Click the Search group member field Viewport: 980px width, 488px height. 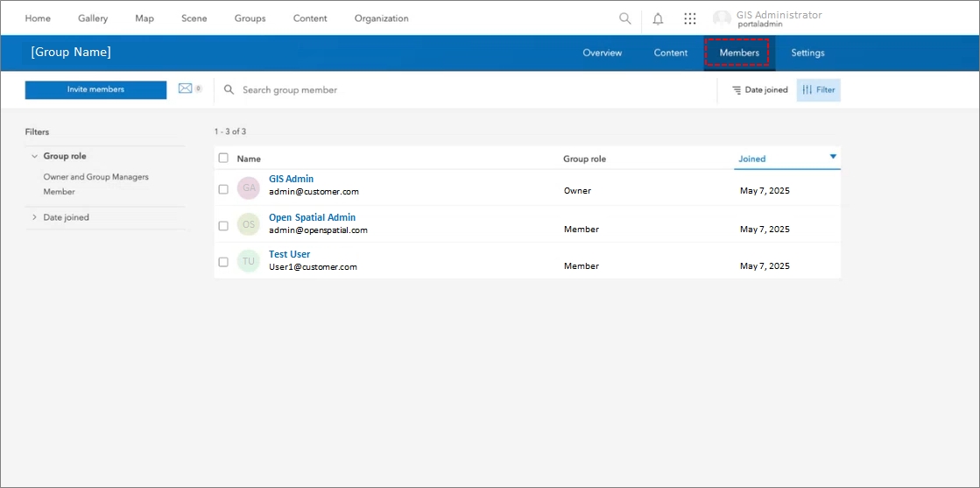[466, 90]
